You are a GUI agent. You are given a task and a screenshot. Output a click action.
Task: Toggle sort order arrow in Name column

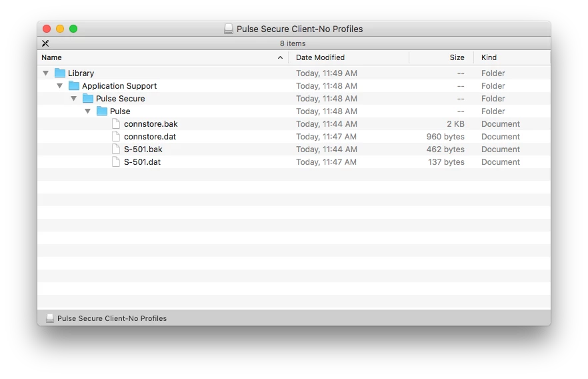pos(280,57)
